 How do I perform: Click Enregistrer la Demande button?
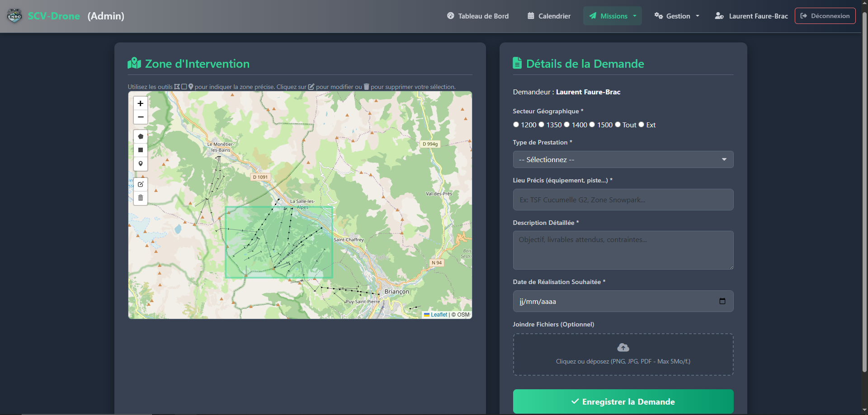pyautogui.click(x=623, y=401)
